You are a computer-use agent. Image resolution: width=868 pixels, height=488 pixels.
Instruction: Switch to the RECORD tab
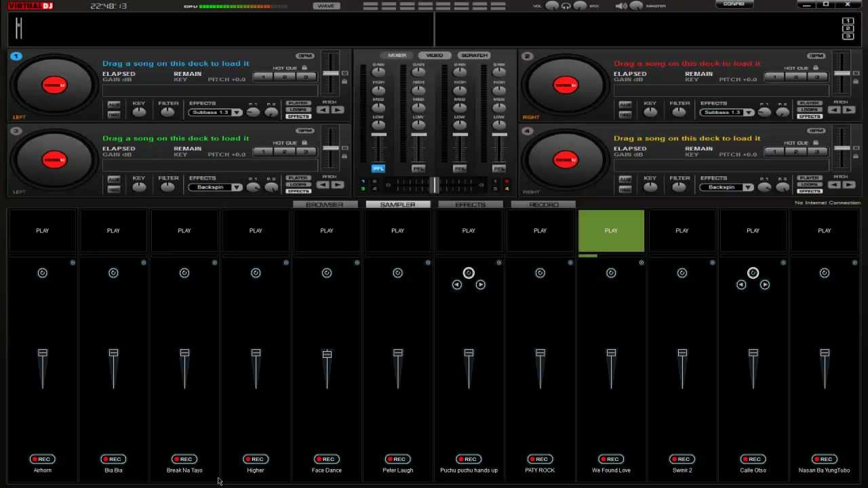tap(543, 204)
